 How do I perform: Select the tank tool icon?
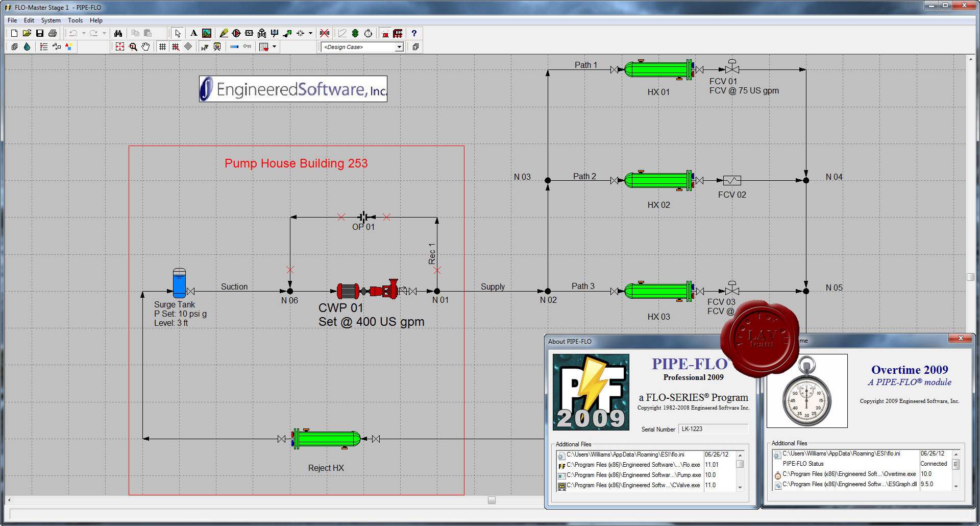[275, 33]
